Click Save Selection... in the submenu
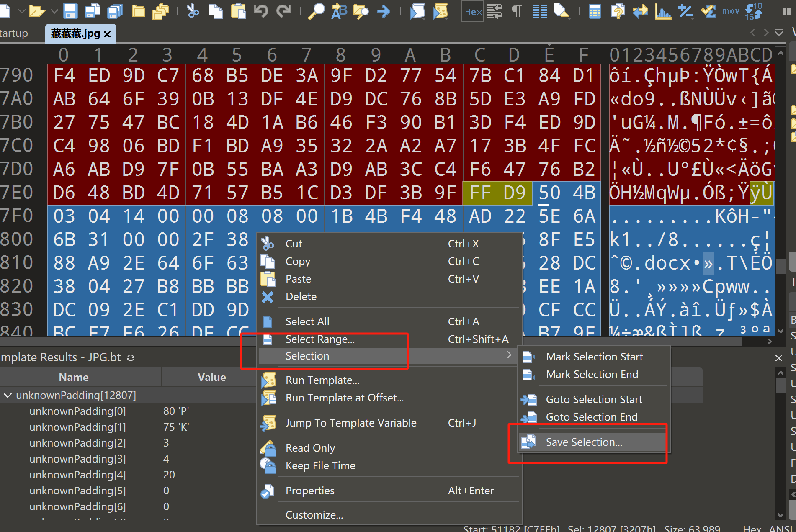 tap(594, 442)
